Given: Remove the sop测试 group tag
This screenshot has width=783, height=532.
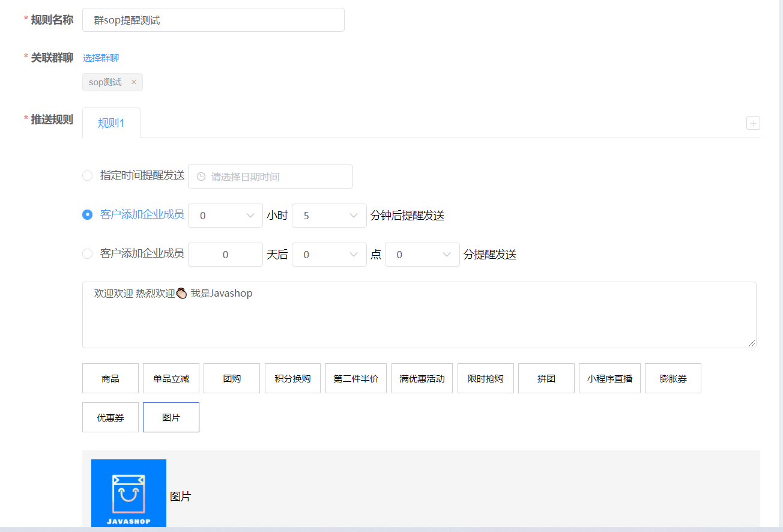Looking at the screenshot, I should pos(134,82).
